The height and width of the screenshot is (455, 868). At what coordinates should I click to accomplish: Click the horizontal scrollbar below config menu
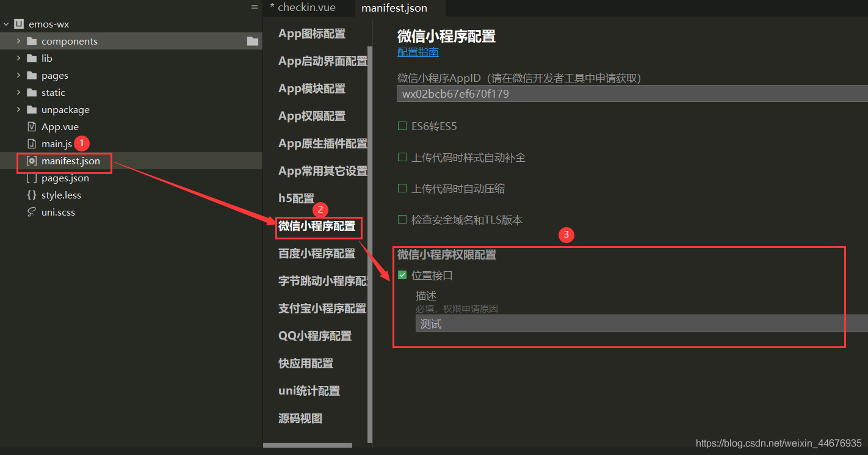[x=308, y=445]
